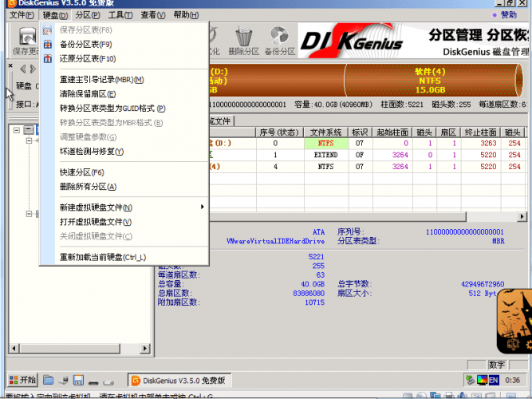Click the 开始 Start button
Image resolution: width=532 pixels, height=399 pixels.
coord(22,380)
